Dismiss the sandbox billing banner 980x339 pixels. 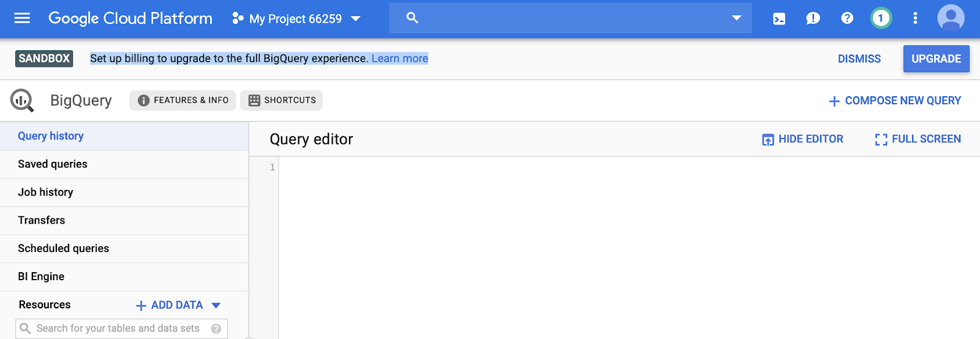pyautogui.click(x=859, y=59)
